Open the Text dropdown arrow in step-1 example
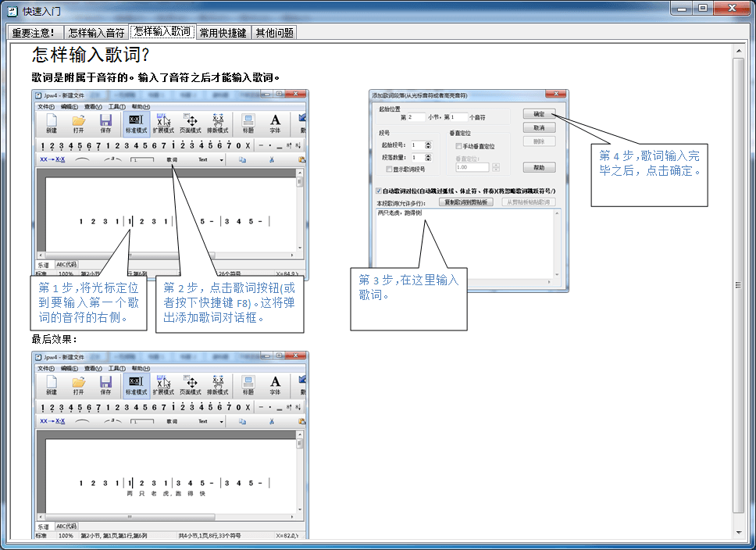Screen dimensions: 756x550 (x=221, y=160)
